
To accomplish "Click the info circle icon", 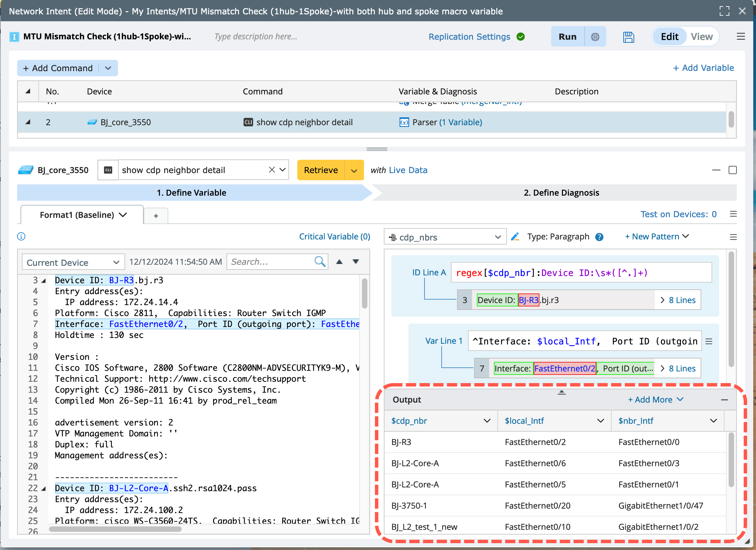I will (21, 236).
